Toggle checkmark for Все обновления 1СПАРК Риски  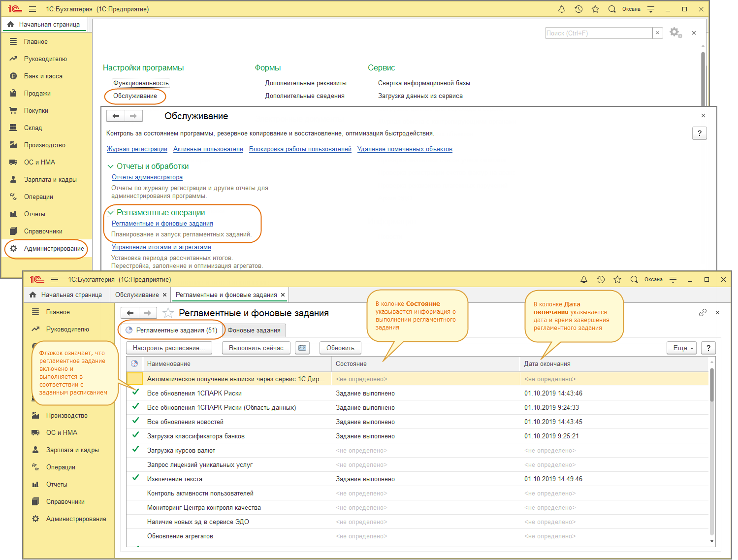click(x=135, y=393)
